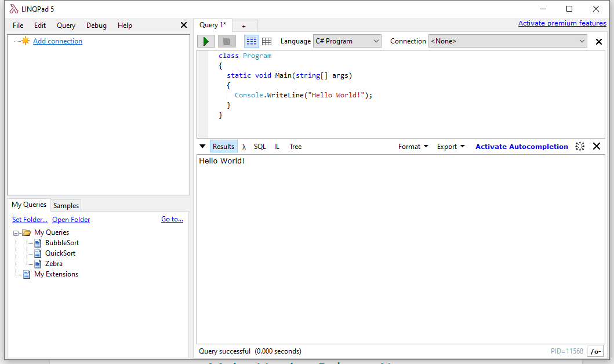Screen dimensions: 614x364
Task: Click the BubbleSort document icon
Action: coord(38,243)
